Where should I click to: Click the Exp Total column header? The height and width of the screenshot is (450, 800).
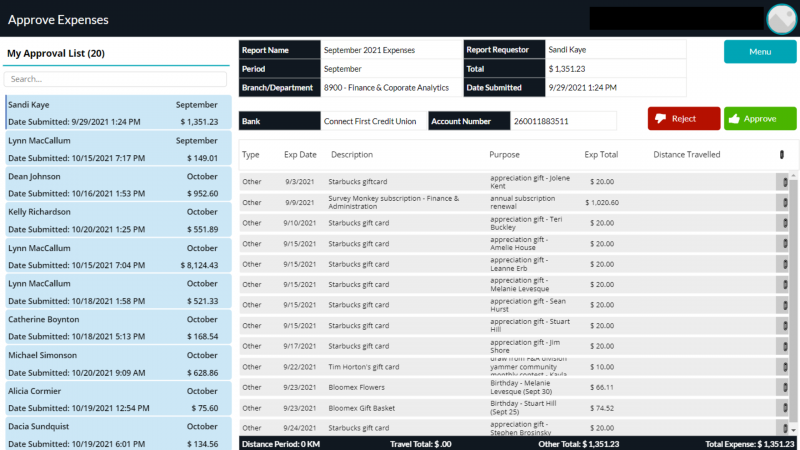(x=601, y=155)
